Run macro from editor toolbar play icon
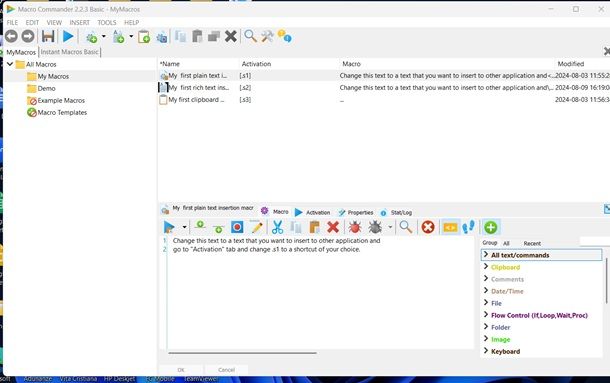The height and width of the screenshot is (383, 610). click(x=169, y=227)
